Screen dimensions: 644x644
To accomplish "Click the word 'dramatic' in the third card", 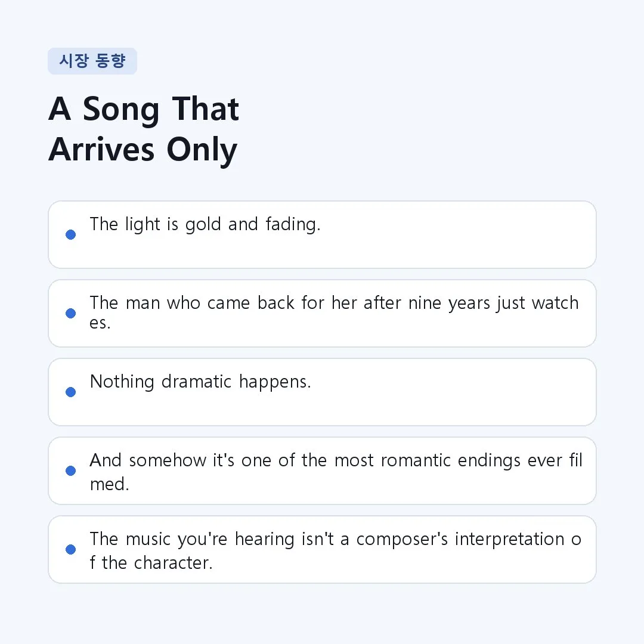I will 196,382.
